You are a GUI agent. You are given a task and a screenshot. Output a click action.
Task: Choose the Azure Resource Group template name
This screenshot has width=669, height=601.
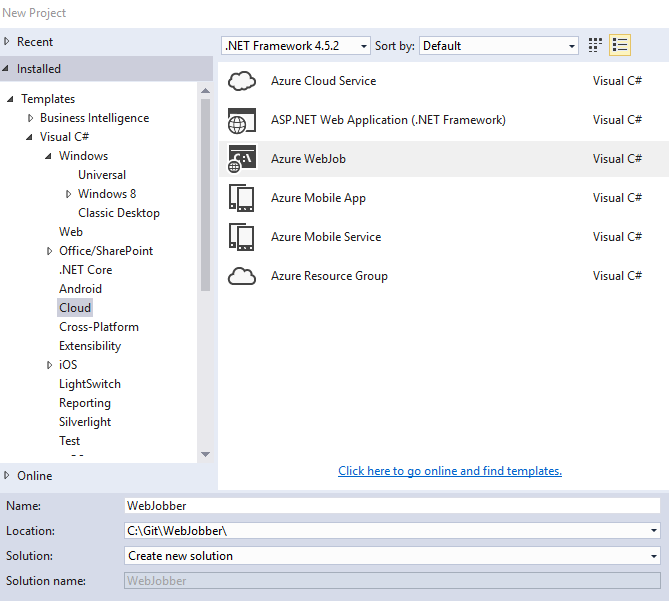pyautogui.click(x=329, y=276)
